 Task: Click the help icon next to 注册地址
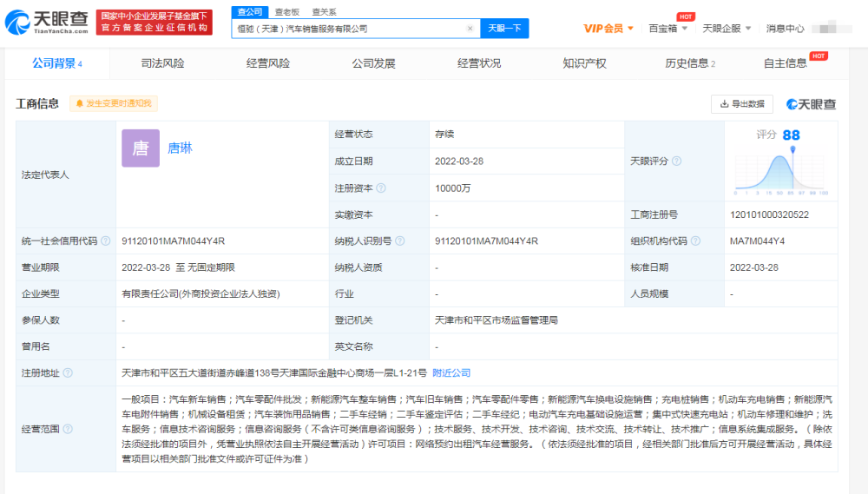pos(68,372)
